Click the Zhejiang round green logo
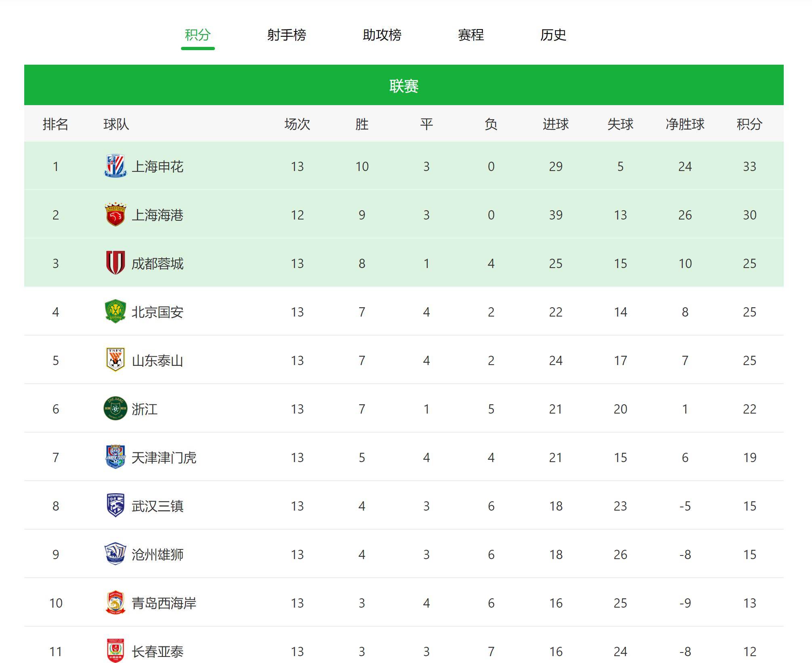812x663 pixels. point(116,409)
